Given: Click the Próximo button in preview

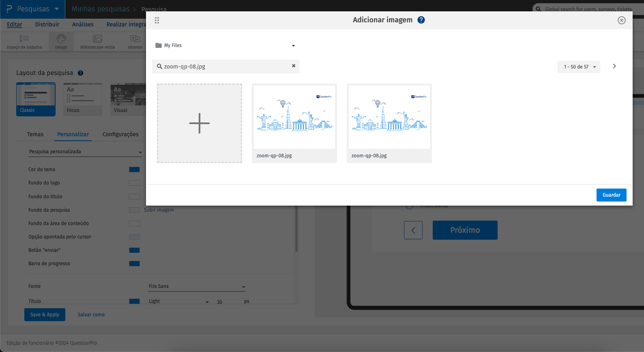Looking at the screenshot, I should point(465,230).
